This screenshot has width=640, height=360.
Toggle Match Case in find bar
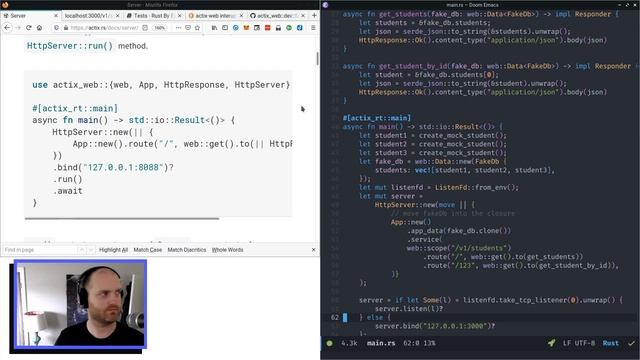(148, 250)
